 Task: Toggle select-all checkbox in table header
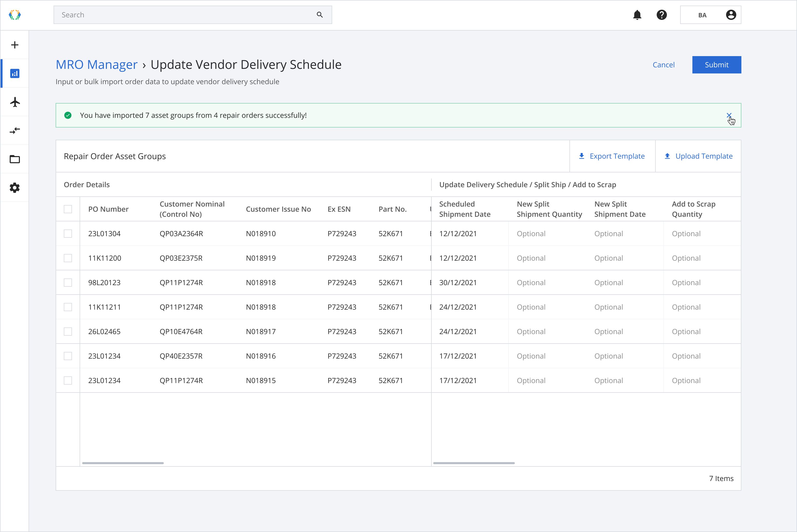coord(68,209)
